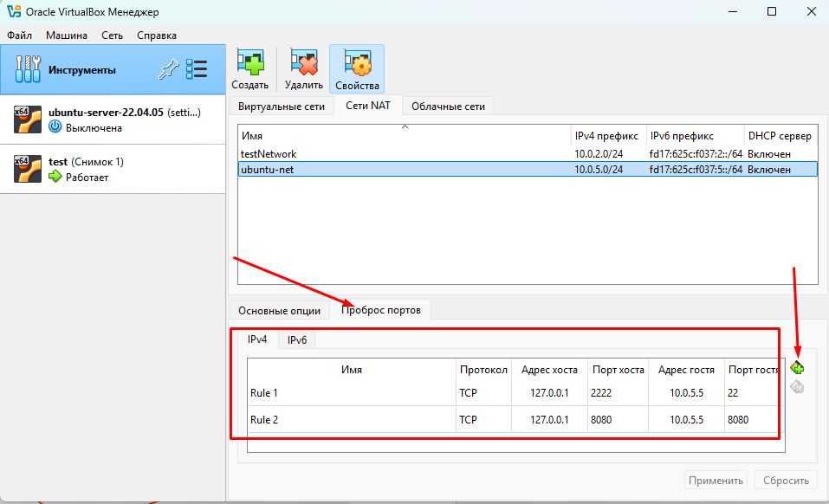Switch to the Виртуальные сети tab
Viewport: 829px width, 504px height.
click(x=282, y=107)
